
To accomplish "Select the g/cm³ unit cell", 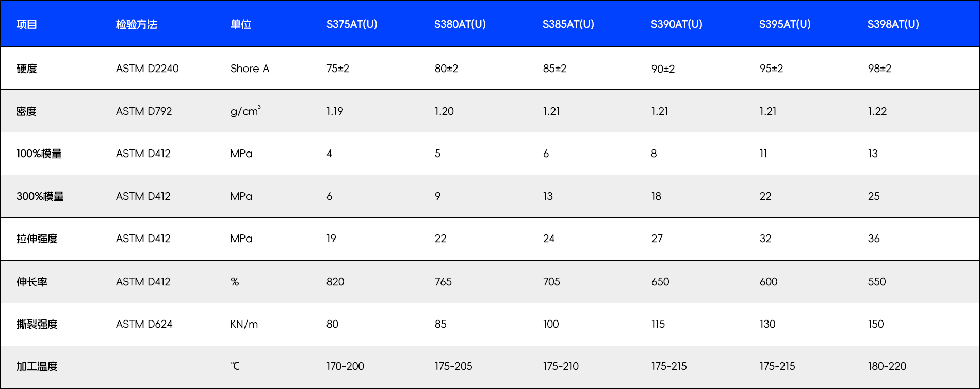I will [245, 111].
